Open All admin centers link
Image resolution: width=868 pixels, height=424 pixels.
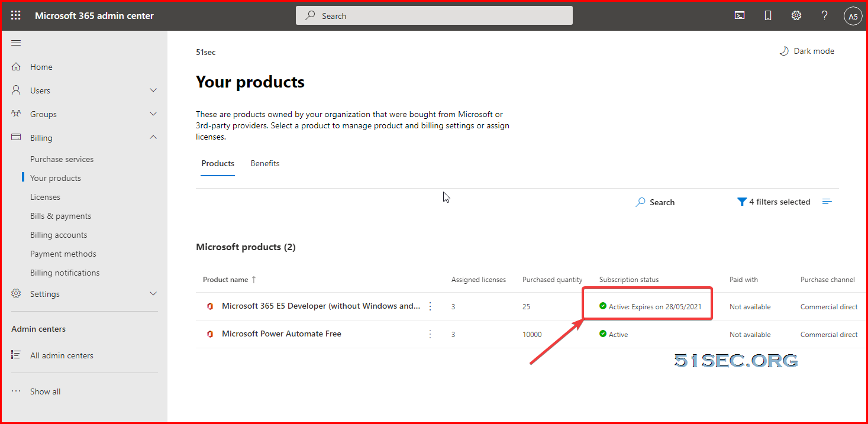tap(62, 355)
